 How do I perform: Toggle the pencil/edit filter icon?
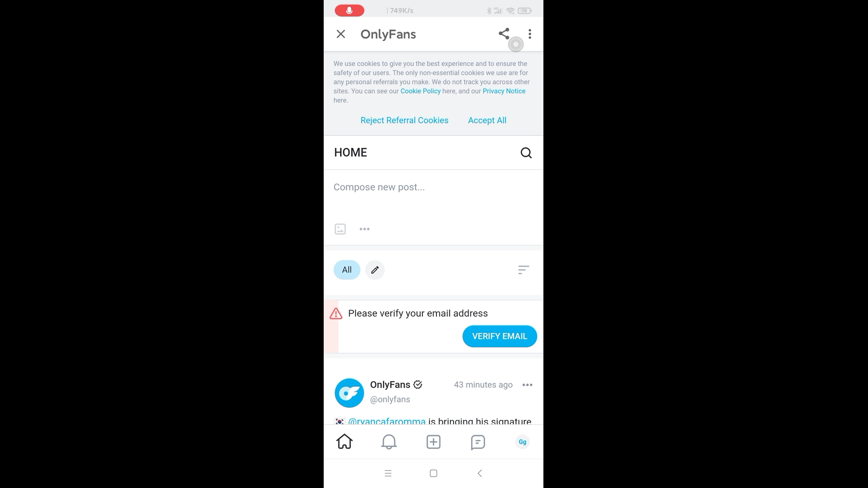tap(375, 269)
